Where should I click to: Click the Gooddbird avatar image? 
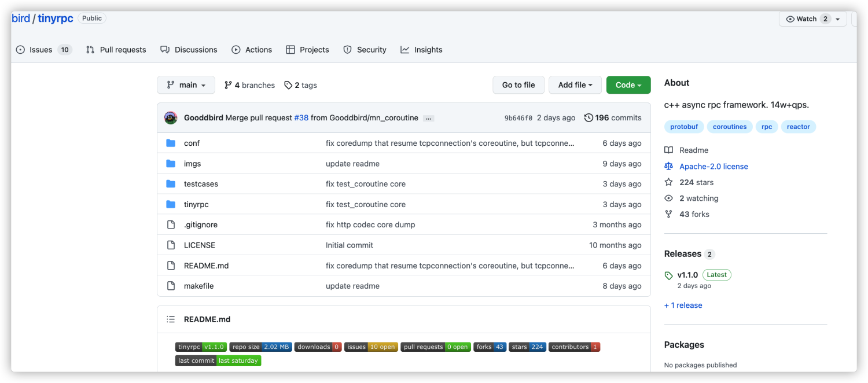171,117
